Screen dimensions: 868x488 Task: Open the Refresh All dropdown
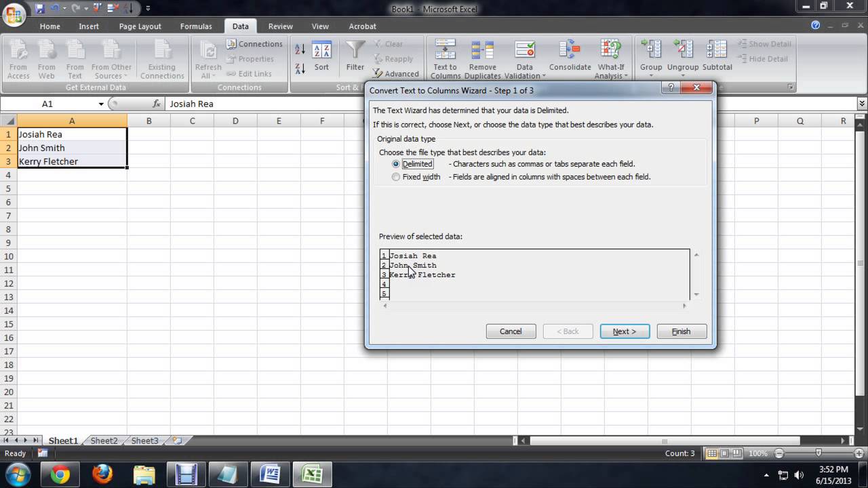click(x=208, y=72)
